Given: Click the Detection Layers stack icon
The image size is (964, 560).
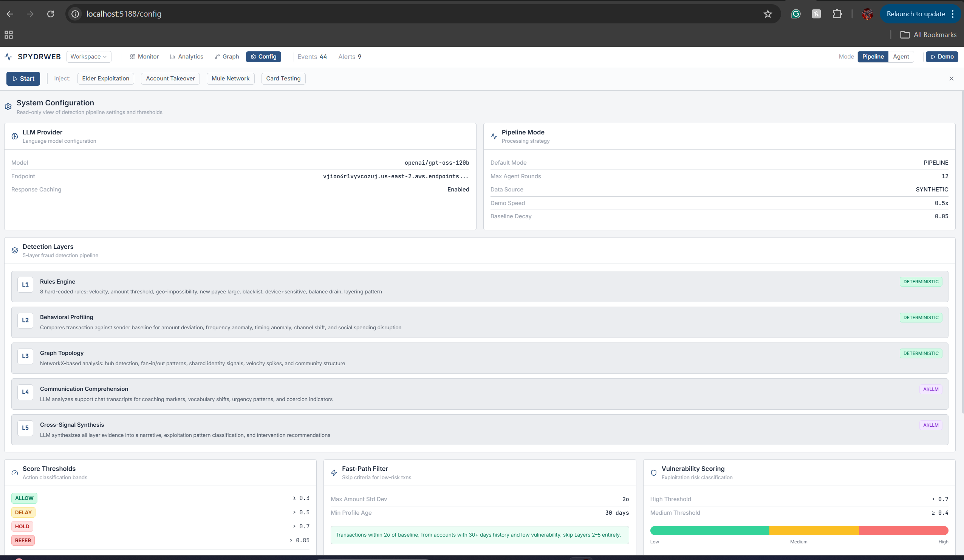Looking at the screenshot, I should [x=14, y=250].
